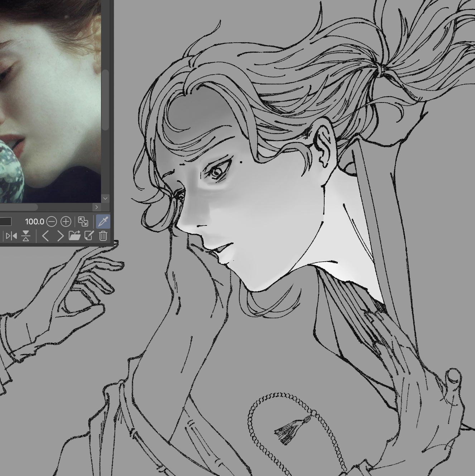Click the Sub View horizontal scrollbar thumb

19,207
